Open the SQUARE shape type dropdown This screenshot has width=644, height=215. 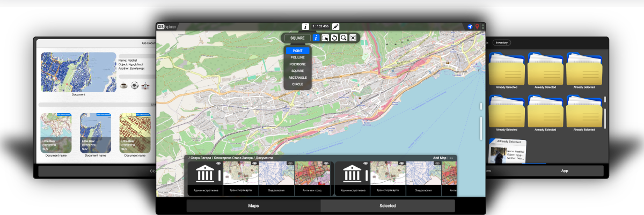pos(297,38)
